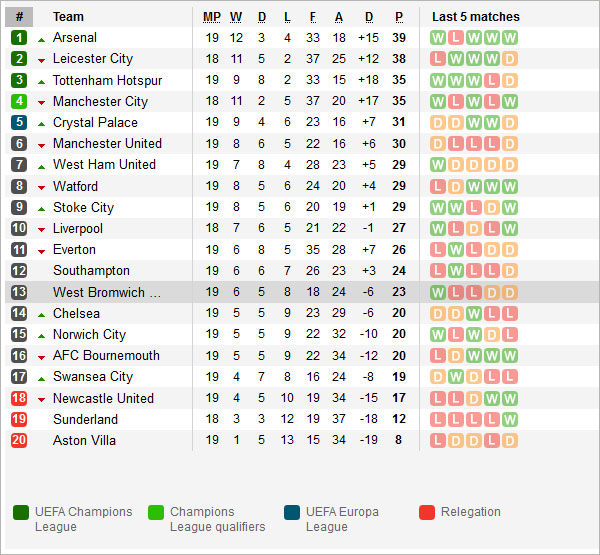Click Southampton's gray rank 12 badge
Screen dimensions: 600x555
(x=19, y=271)
